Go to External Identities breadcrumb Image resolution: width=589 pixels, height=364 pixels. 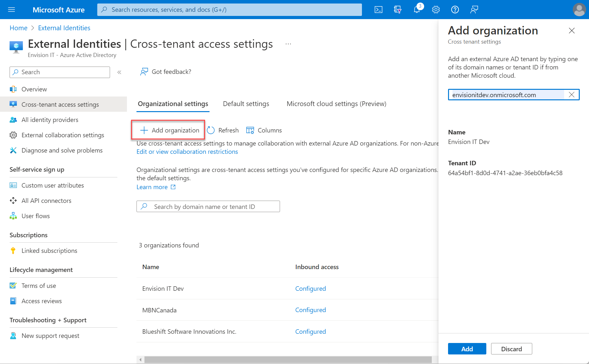(64, 28)
